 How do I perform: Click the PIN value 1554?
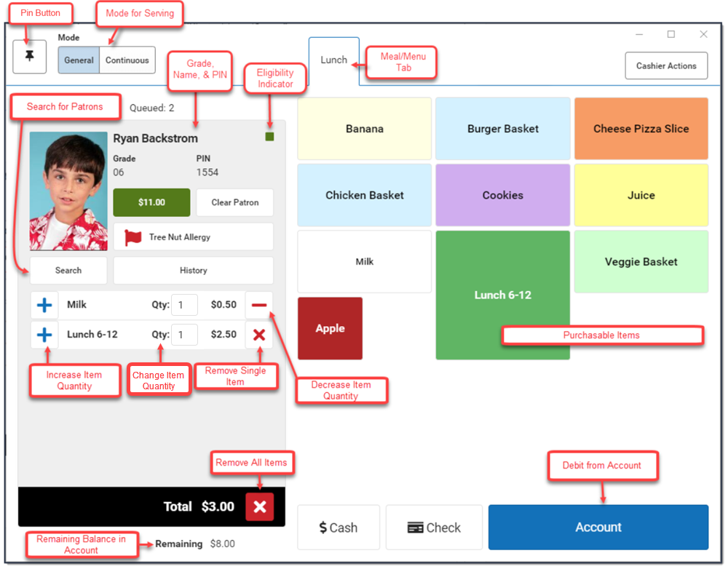point(207,172)
